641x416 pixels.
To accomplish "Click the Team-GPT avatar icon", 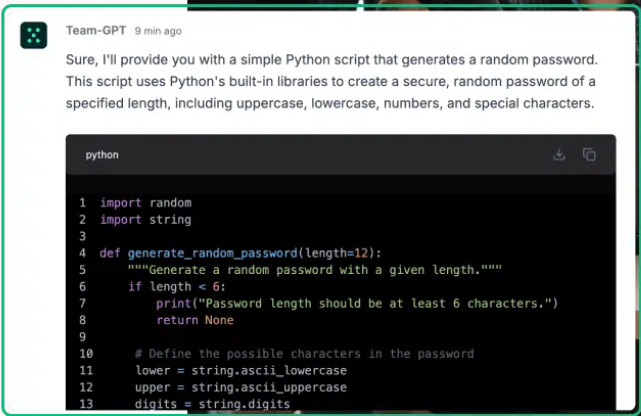I will [x=34, y=36].
